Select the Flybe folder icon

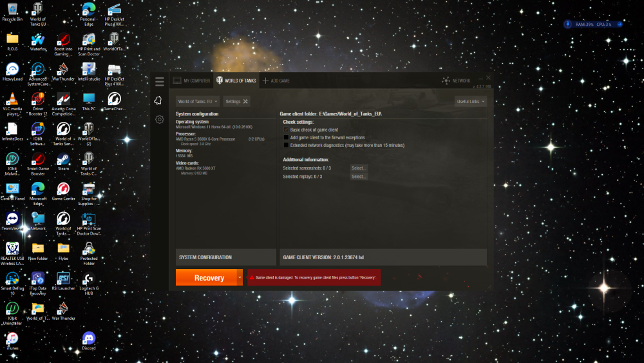click(x=63, y=251)
